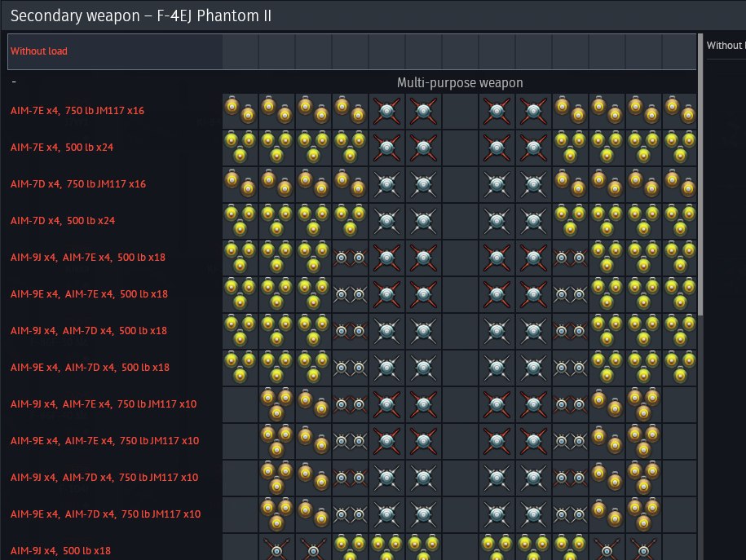Click leftmost triple-bomb icon, AIM-7E x4 500 lb x24 row
746x560 pixels.
coord(241,147)
